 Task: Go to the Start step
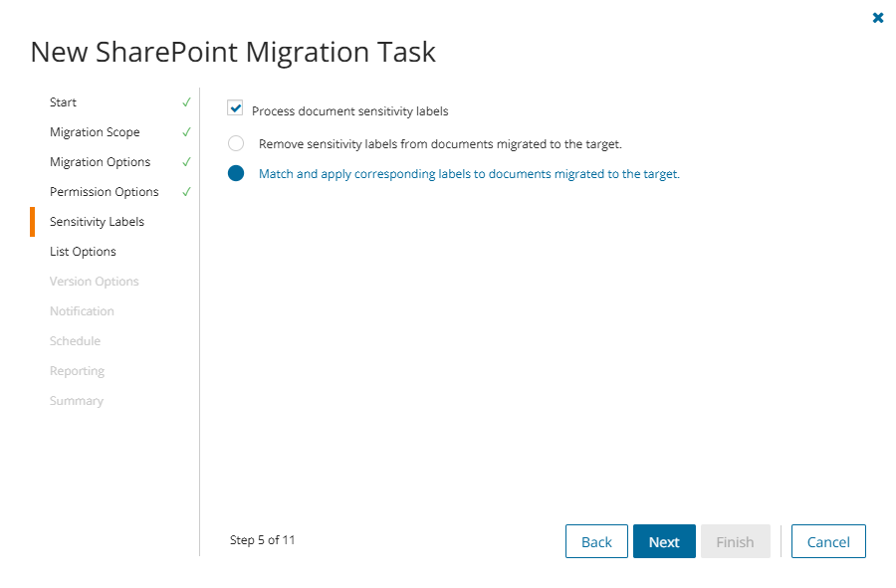tap(64, 102)
